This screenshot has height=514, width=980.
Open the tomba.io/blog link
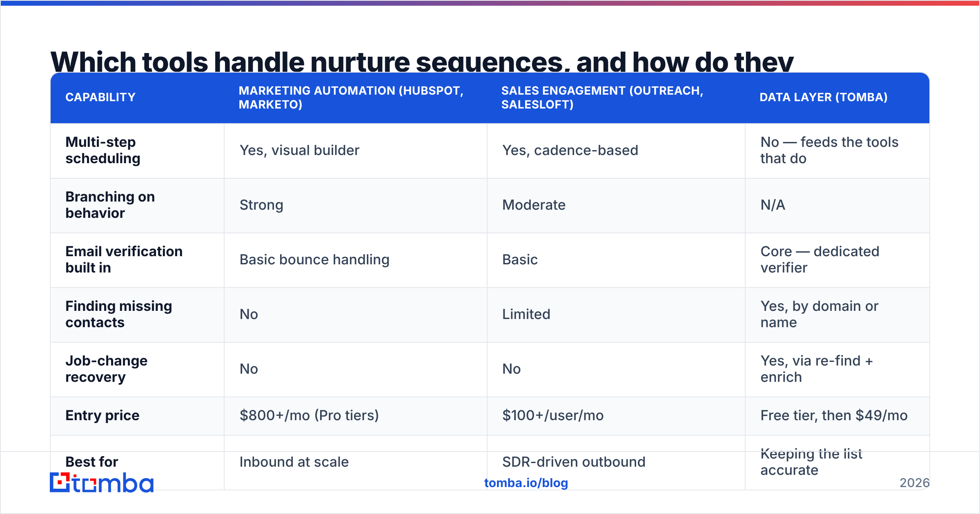(526, 483)
